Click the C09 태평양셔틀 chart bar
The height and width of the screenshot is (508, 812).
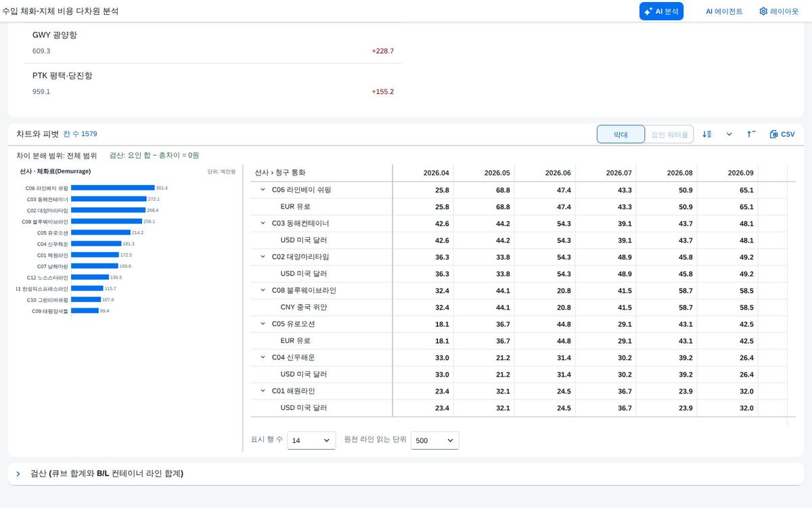[x=85, y=311]
